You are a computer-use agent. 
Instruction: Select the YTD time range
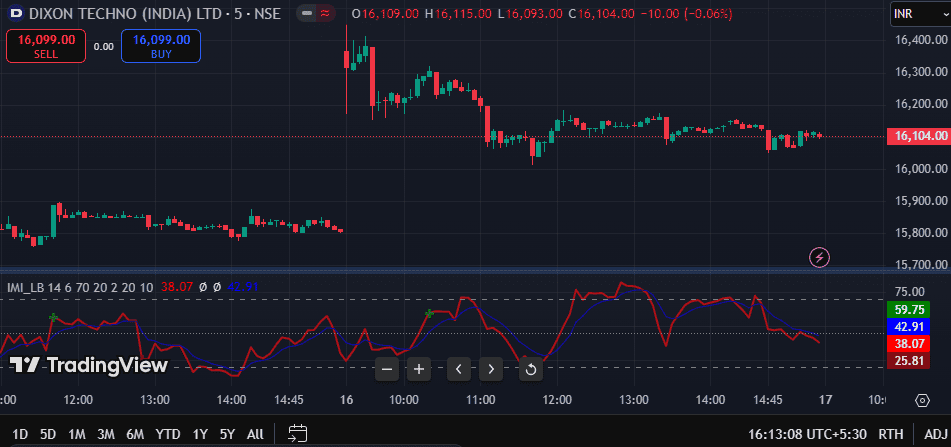pos(167,434)
